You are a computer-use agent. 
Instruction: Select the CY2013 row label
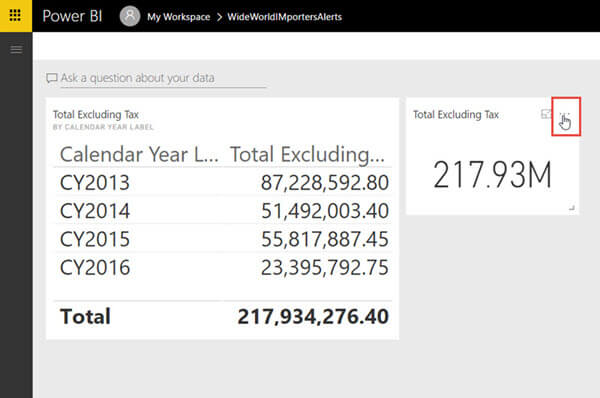pos(95,183)
